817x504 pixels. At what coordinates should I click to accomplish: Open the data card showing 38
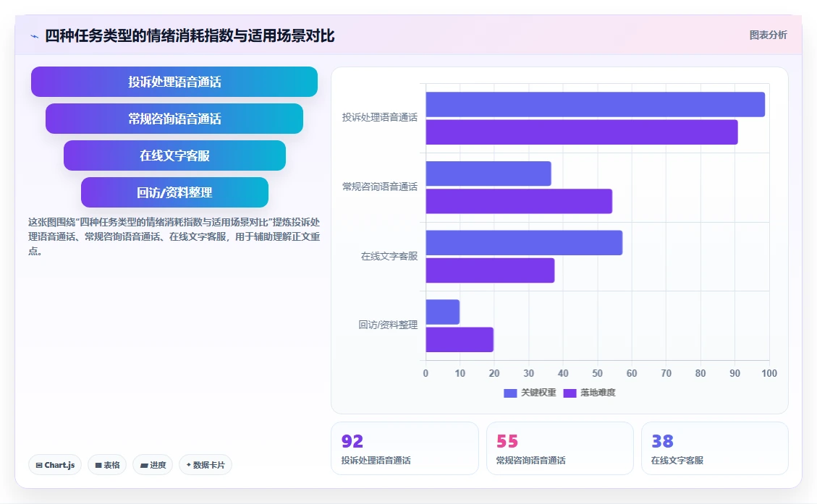point(714,448)
